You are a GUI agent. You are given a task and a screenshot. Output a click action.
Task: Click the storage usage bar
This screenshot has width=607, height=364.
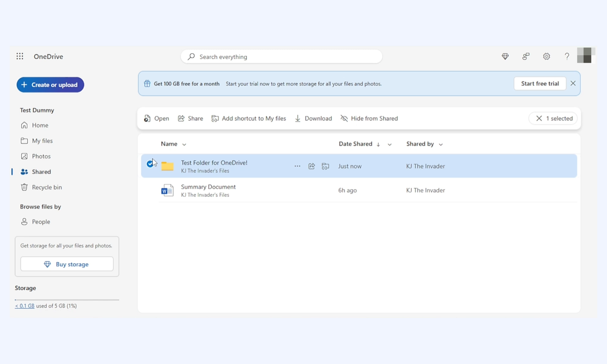click(67, 300)
